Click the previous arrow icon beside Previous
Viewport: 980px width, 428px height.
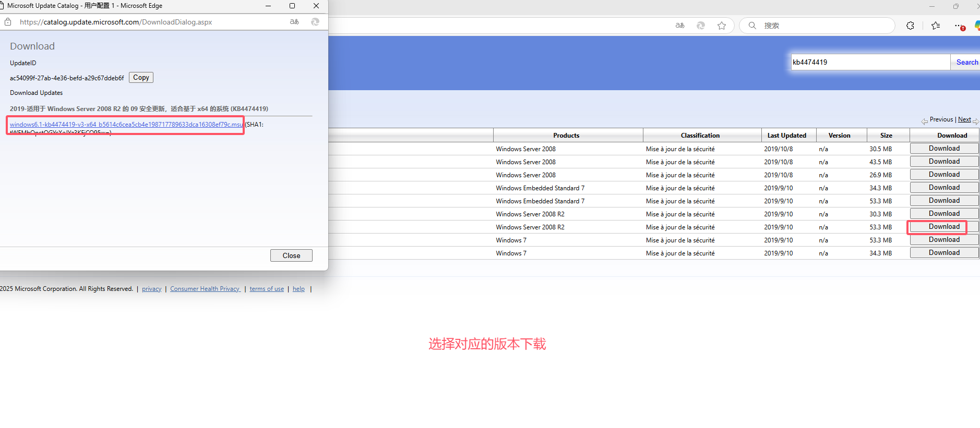pos(924,121)
